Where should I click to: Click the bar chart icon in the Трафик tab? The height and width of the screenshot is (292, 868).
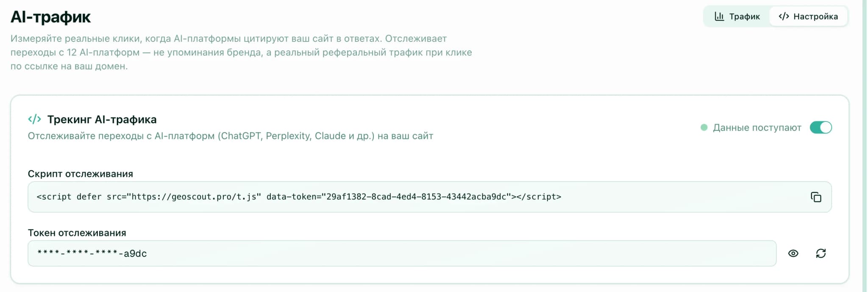point(719,16)
